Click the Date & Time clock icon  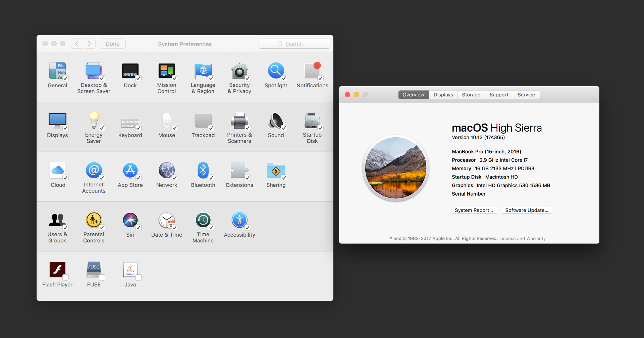[x=167, y=220]
